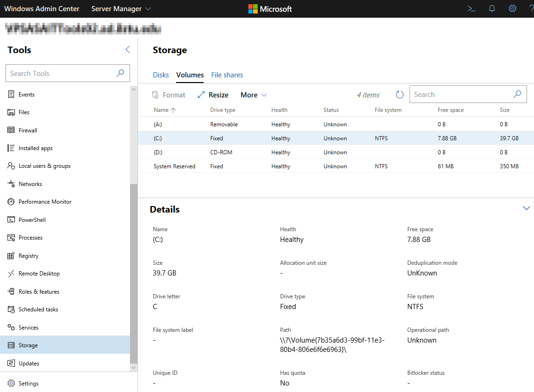Open Events tool icon in sidebar

tap(11, 94)
